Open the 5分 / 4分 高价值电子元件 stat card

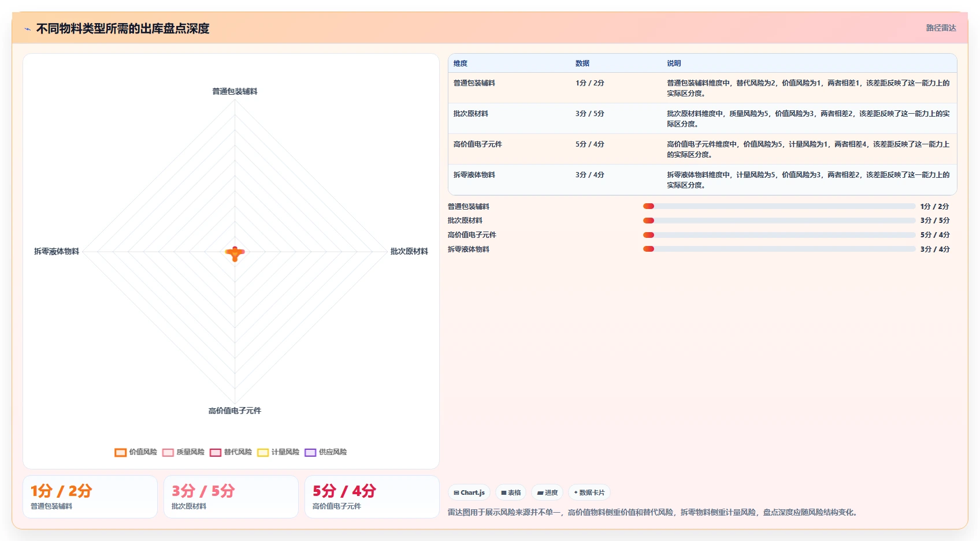[372, 497]
